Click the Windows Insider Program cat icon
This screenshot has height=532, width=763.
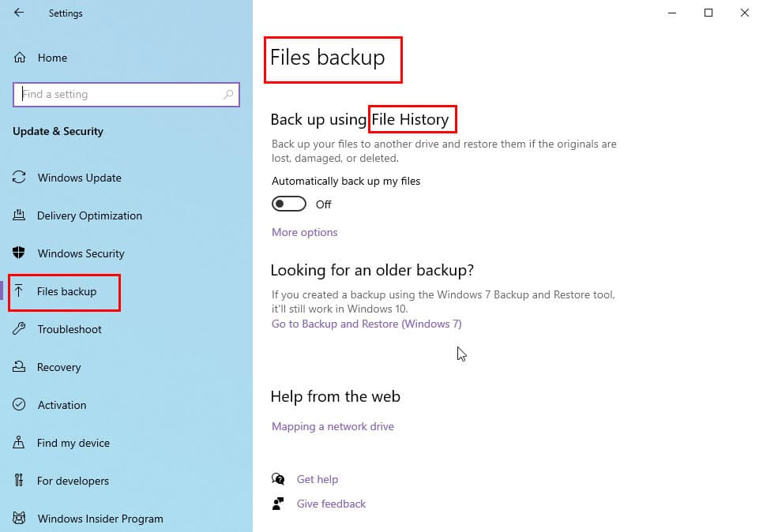[x=19, y=519]
